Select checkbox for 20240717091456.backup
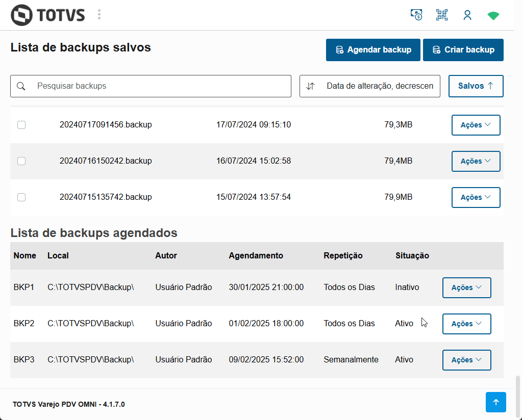522x420 pixels. point(21,125)
